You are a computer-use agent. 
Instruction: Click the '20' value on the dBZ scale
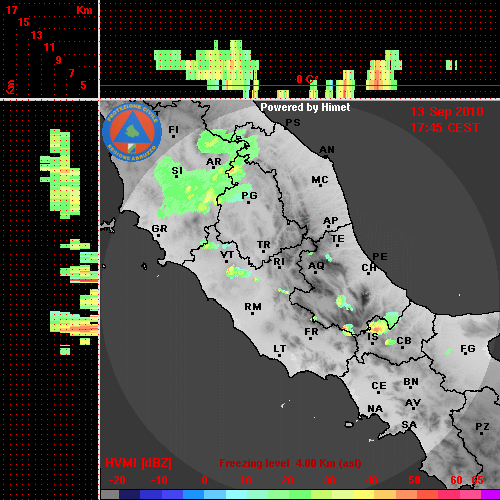click(287, 480)
